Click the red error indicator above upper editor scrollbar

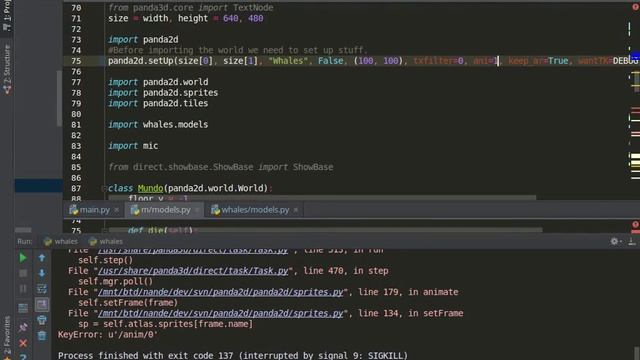636,7
